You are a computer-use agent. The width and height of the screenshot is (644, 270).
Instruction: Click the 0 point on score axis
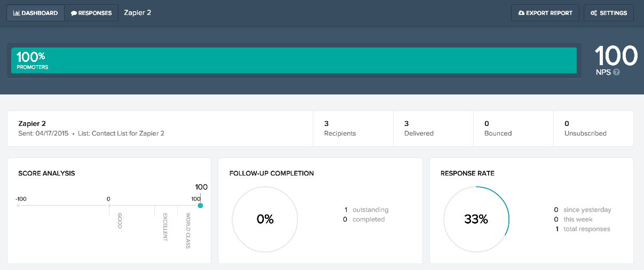(109, 205)
